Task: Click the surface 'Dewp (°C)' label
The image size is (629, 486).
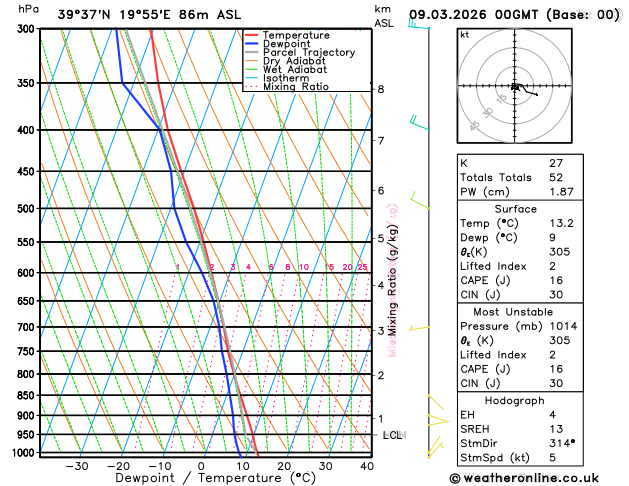Action: click(489, 238)
